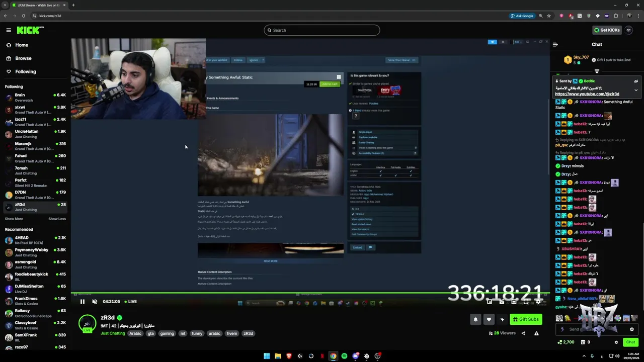Open Spotify from the taskbar
Viewport: 644px width, 362px height.
tap(344, 356)
